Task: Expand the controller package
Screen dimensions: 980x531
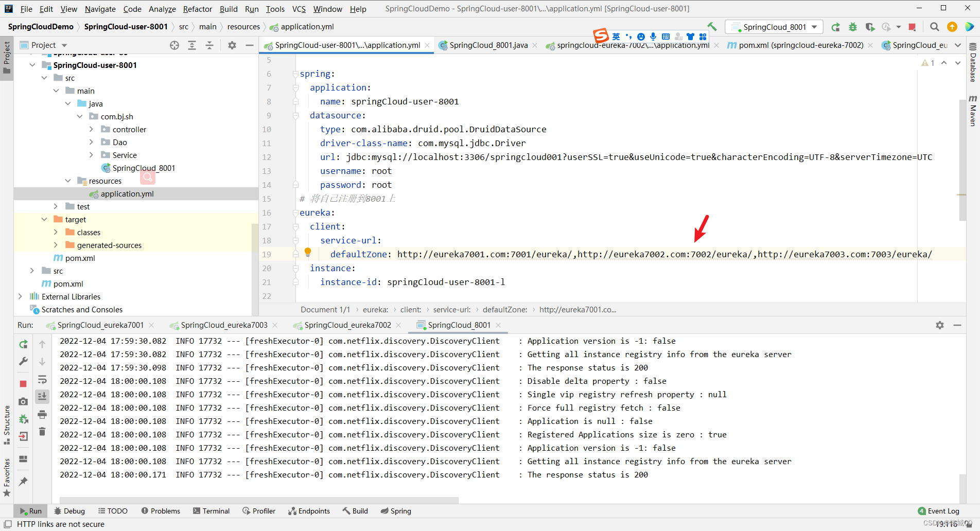Action: click(91, 129)
